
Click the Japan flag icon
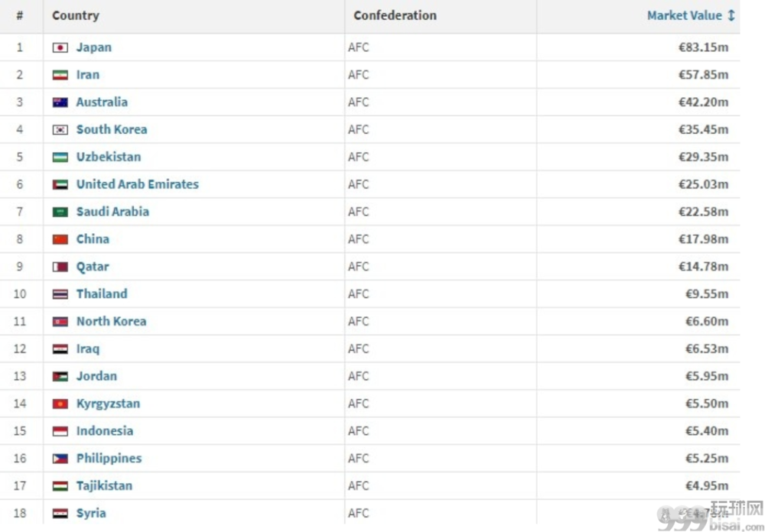60,47
